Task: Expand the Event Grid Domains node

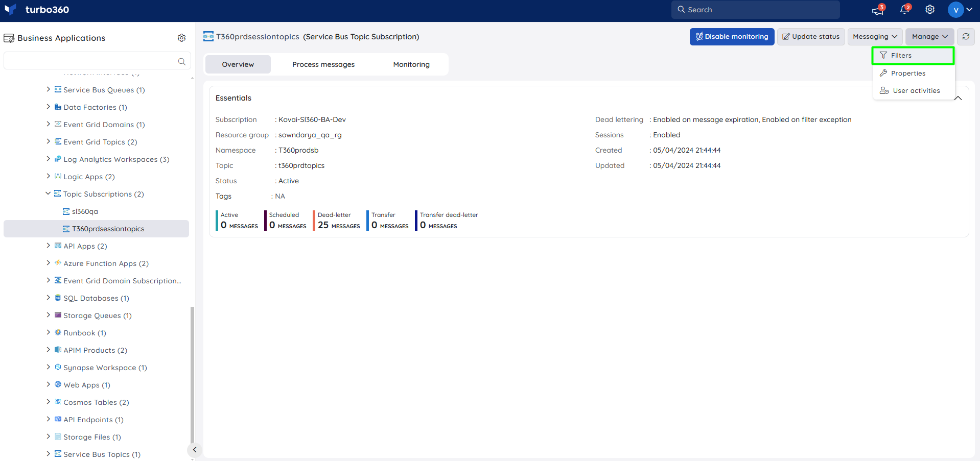Action: [48, 124]
